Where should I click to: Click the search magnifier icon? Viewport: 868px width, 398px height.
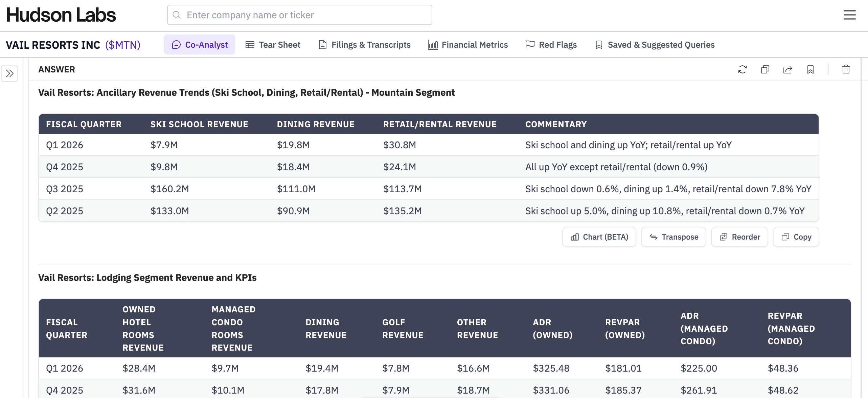177,15
